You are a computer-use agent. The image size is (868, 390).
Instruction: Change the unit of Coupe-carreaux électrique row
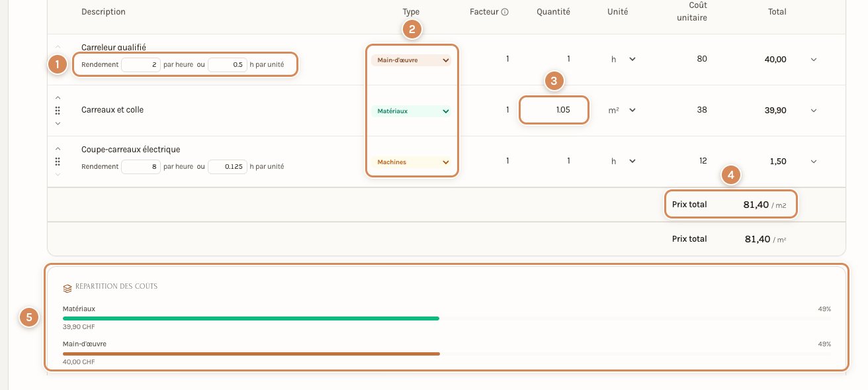pos(623,161)
